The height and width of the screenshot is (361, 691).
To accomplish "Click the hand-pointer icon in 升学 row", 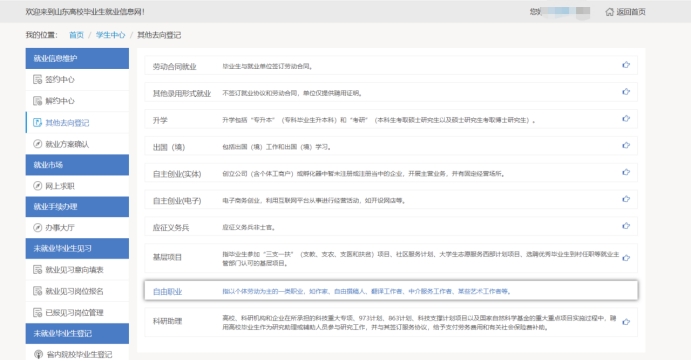I will tap(626, 119).
